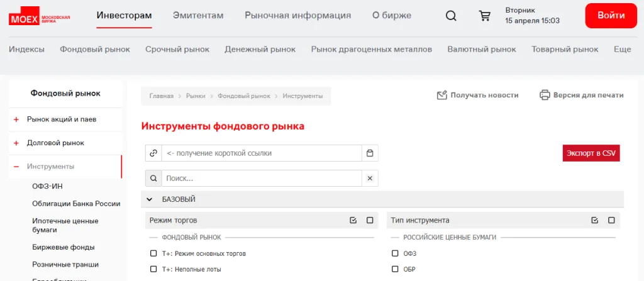The image size is (644, 281).
Task: Select all in Режим торгов
Action: pyautogui.click(x=353, y=221)
